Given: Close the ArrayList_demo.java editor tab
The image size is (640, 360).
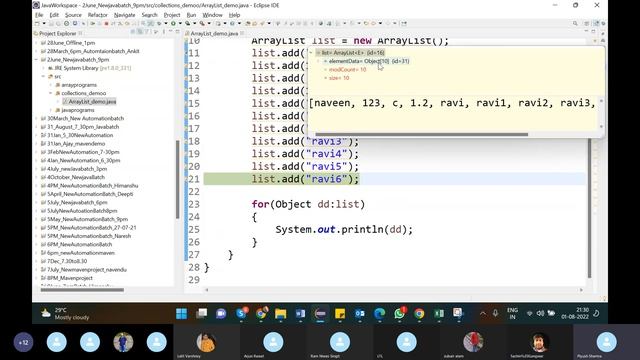Looking at the screenshot, I should coord(242,33).
